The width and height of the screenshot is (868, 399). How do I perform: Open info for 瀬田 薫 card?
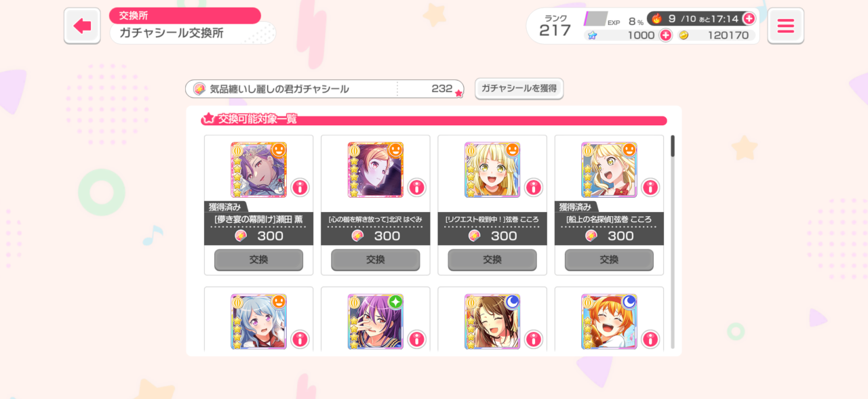[300, 187]
